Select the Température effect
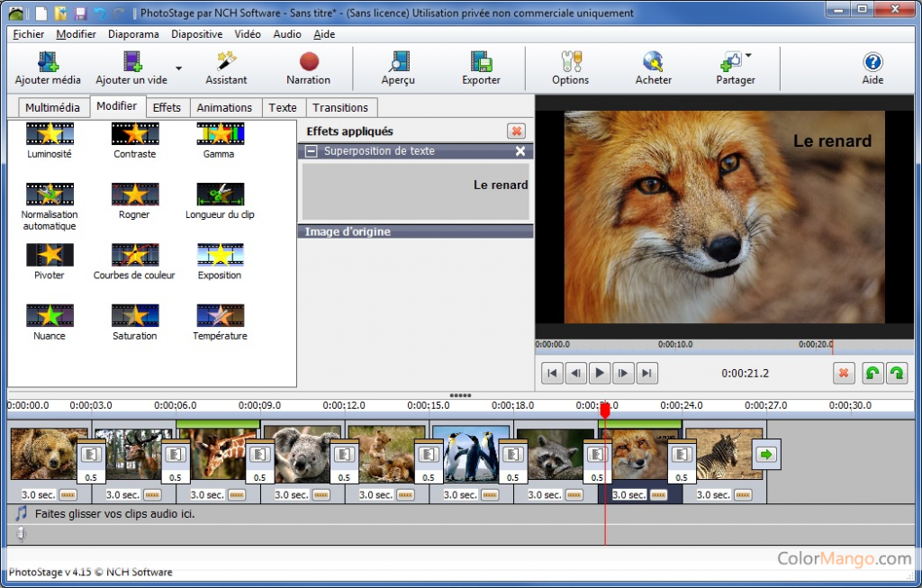922x588 pixels. pyautogui.click(x=220, y=322)
